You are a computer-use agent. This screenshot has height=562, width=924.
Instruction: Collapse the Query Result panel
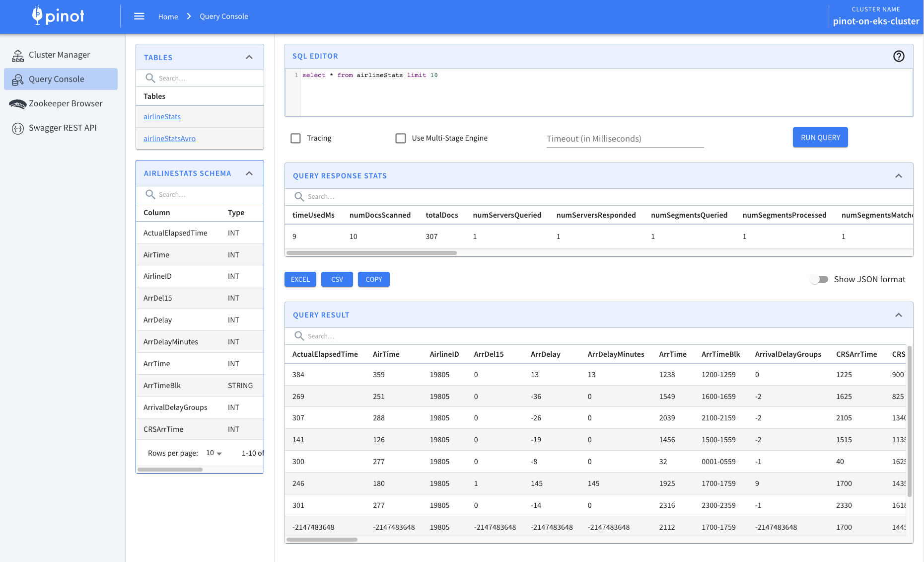tap(899, 315)
